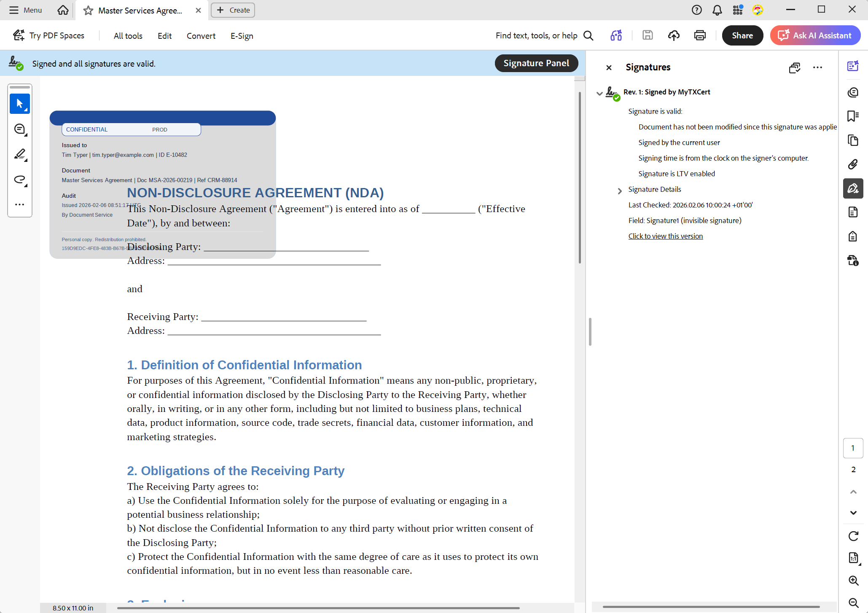Open the All tools menu

[x=128, y=36]
